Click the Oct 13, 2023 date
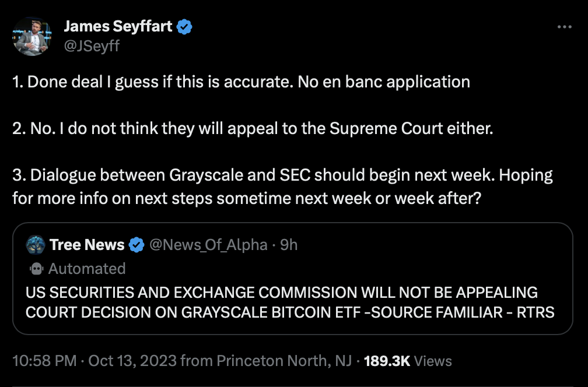This screenshot has height=387, width=588. [x=132, y=361]
